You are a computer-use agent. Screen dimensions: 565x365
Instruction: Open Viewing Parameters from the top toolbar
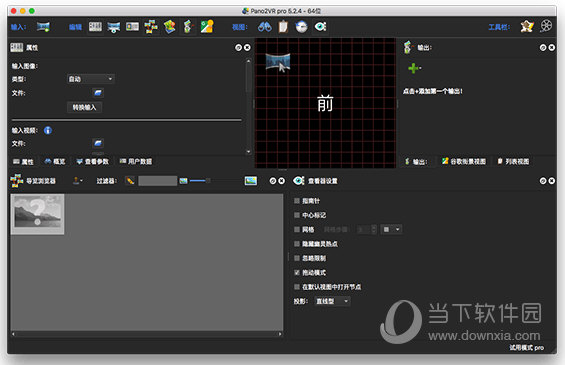114,27
